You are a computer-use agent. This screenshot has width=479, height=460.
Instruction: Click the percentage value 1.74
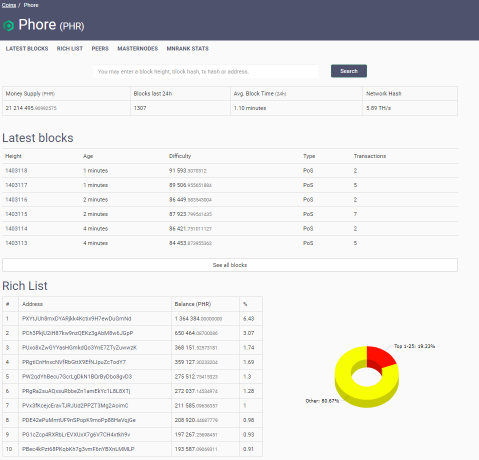(x=248, y=348)
